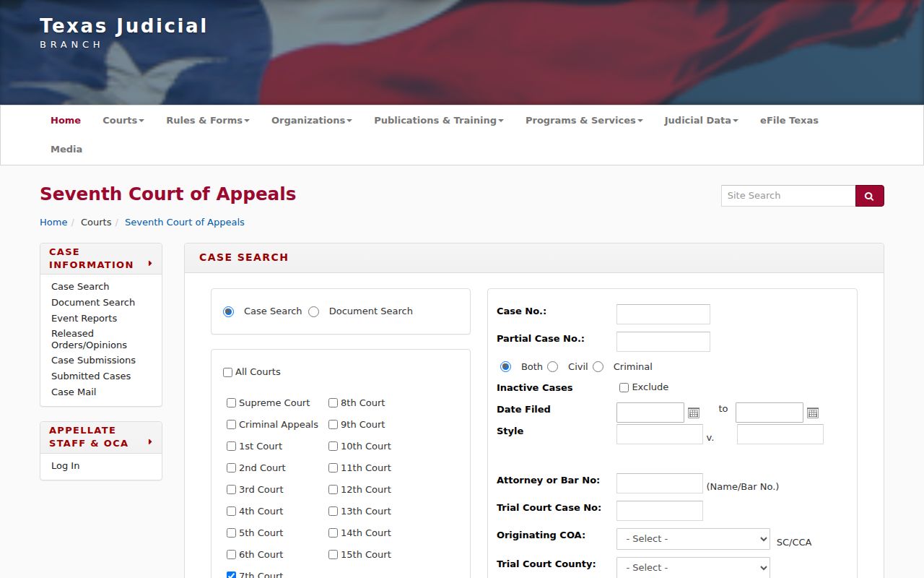
Task: Expand the Case Information panel arrow
Action: point(150,264)
